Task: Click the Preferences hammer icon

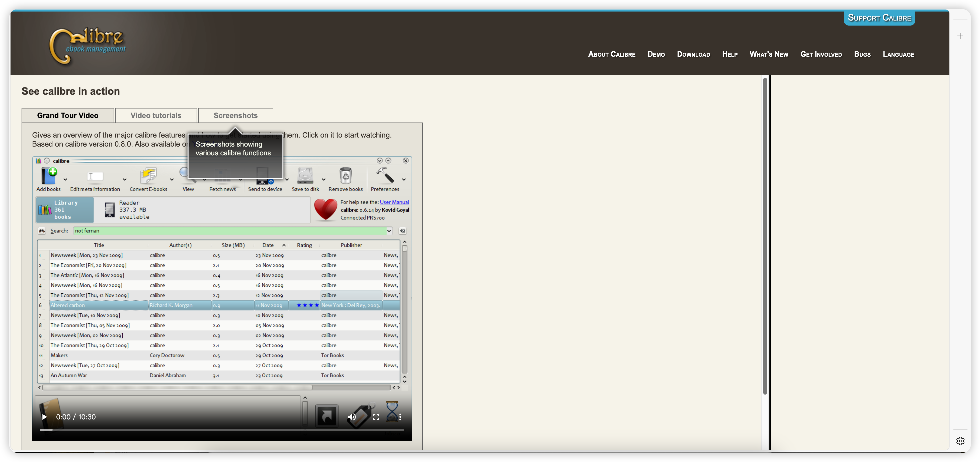Action: (x=385, y=175)
